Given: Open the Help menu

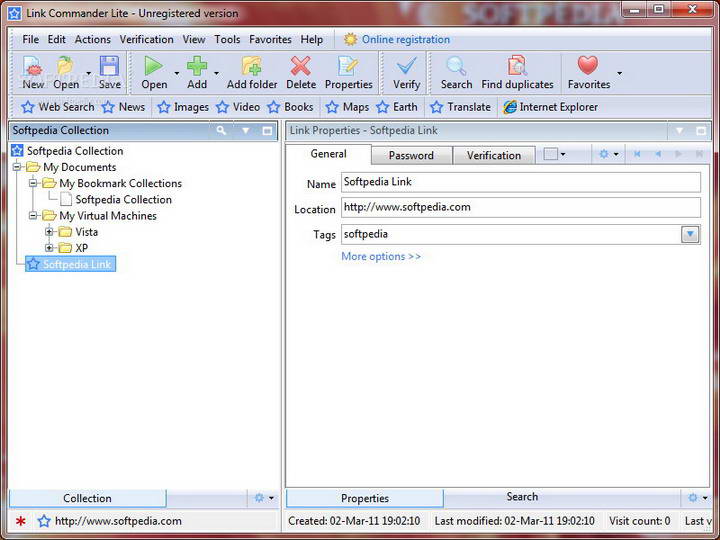Looking at the screenshot, I should (x=312, y=39).
